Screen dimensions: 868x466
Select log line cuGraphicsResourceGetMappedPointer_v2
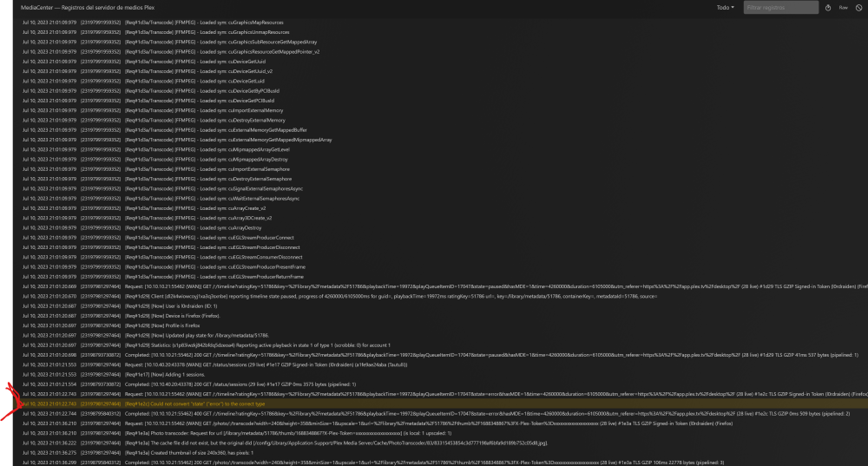[170, 52]
